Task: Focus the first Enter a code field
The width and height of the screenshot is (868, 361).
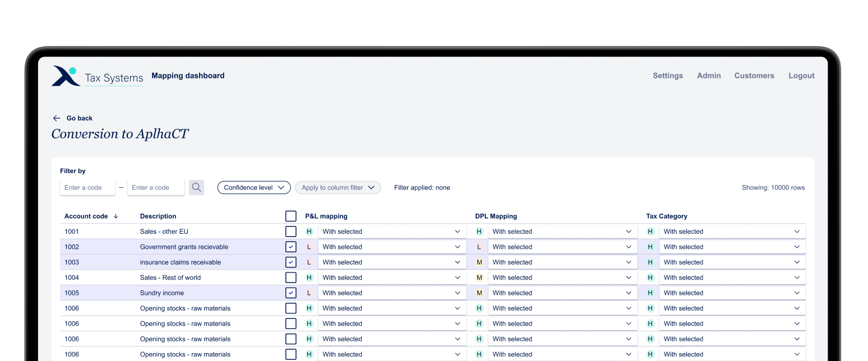Action: (x=87, y=188)
